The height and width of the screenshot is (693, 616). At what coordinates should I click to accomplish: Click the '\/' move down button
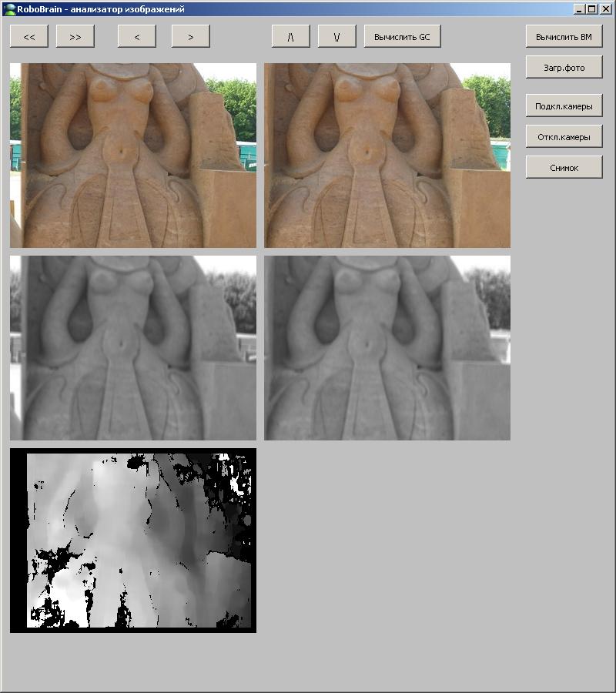click(x=336, y=36)
